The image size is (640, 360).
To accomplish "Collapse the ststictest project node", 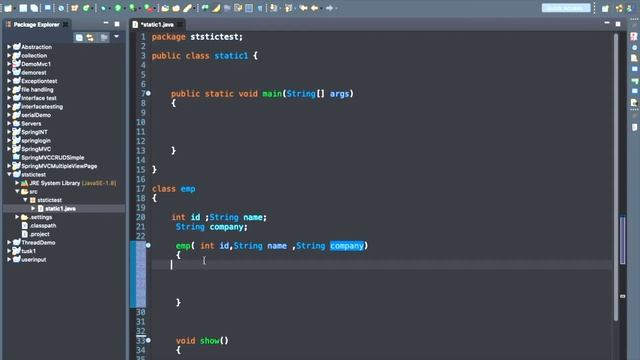I will [x=9, y=174].
